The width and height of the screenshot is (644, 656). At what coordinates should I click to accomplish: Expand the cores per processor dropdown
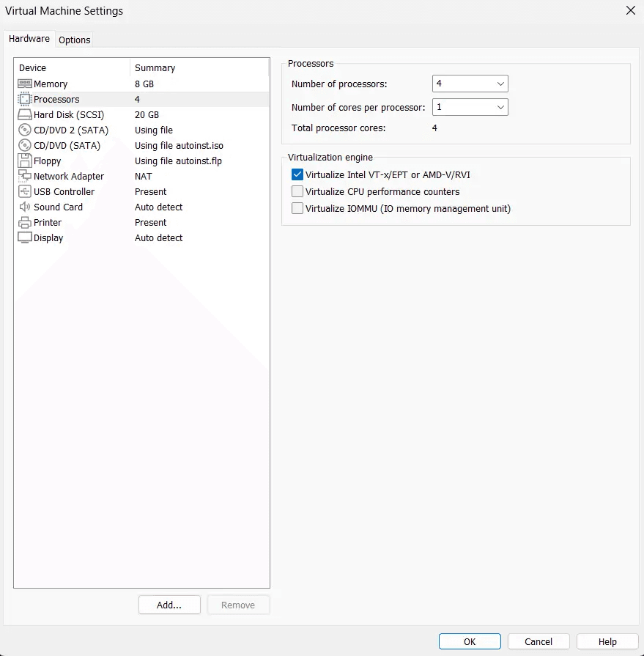[x=470, y=107]
